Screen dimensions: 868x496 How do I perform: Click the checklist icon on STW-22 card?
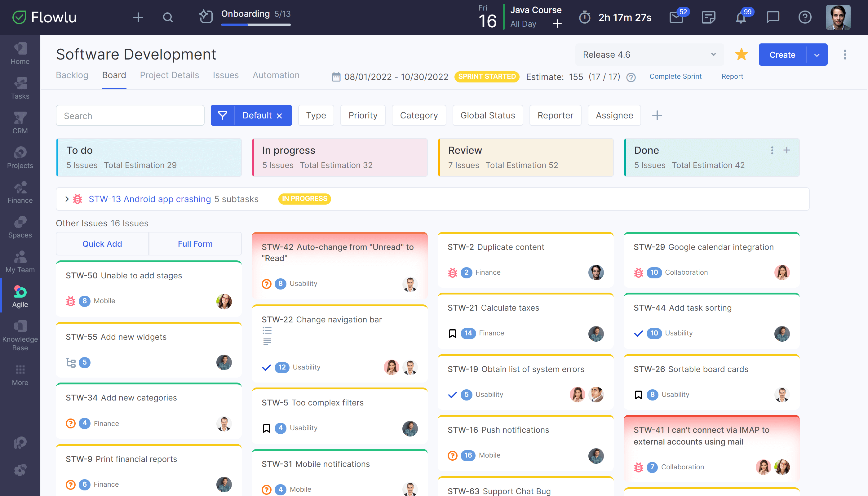pos(267,330)
